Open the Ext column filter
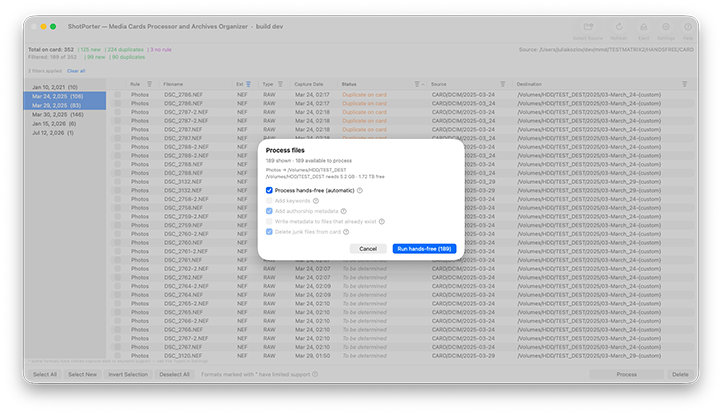Viewport: 722px width, 414px height. tap(249, 84)
